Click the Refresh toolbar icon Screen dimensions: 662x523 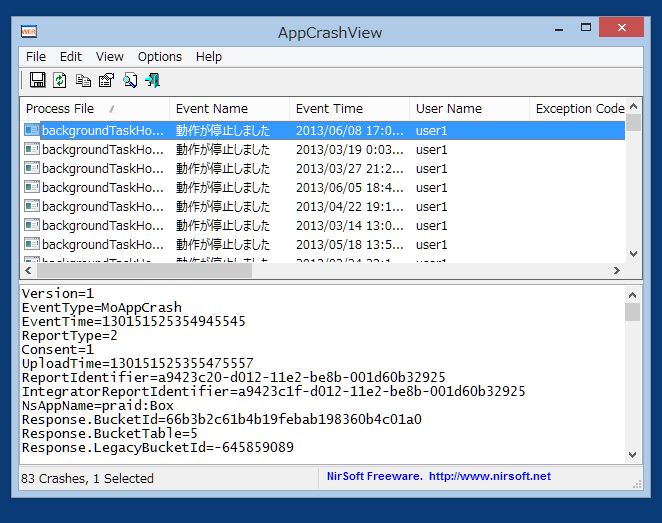point(60,80)
